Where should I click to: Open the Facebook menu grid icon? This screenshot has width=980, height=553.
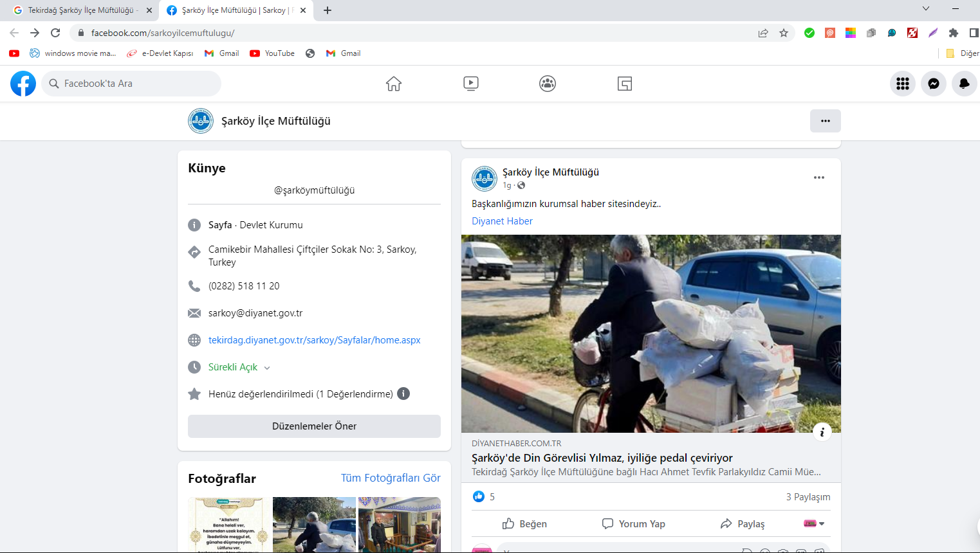903,84
